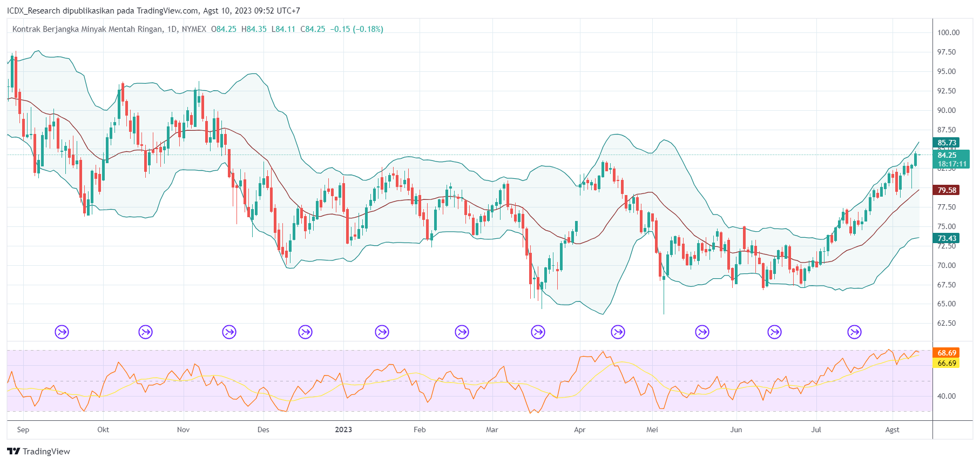Screen dimensions: 980x463
Task: Click the 1D timeframe label
Action: tap(172, 29)
